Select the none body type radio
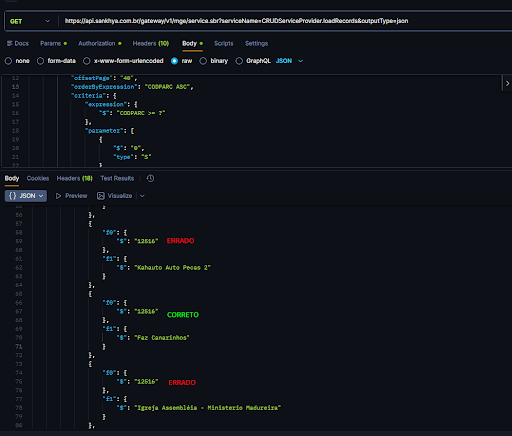This screenshot has height=436, width=512. tap(8, 61)
